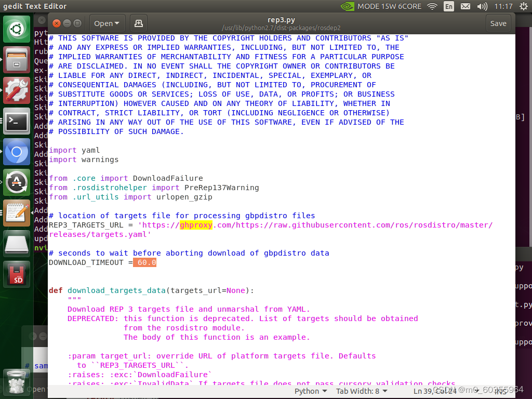The width and height of the screenshot is (532, 399).
Task: Click the 'The body of this function' line
Action: tap(217, 337)
